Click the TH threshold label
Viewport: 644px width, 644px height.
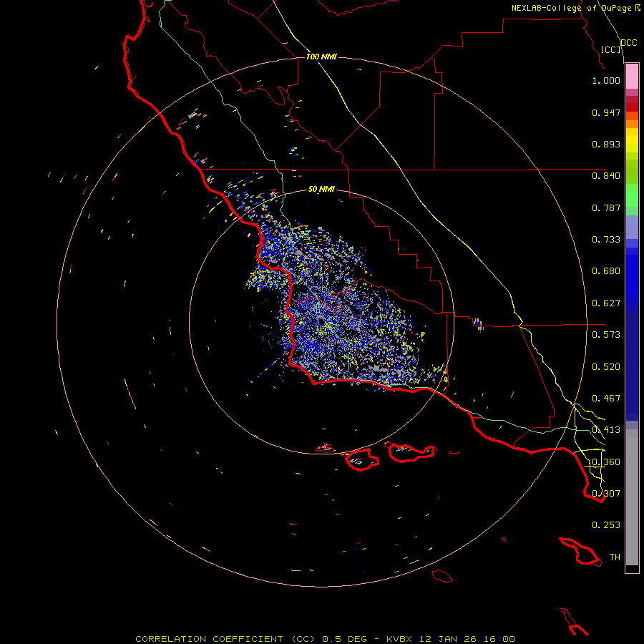point(615,557)
